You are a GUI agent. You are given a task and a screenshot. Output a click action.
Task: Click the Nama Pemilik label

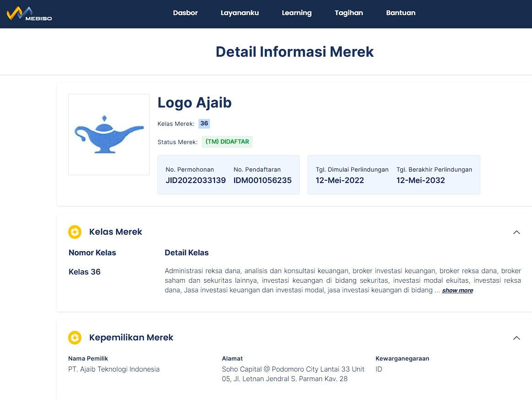(x=88, y=359)
